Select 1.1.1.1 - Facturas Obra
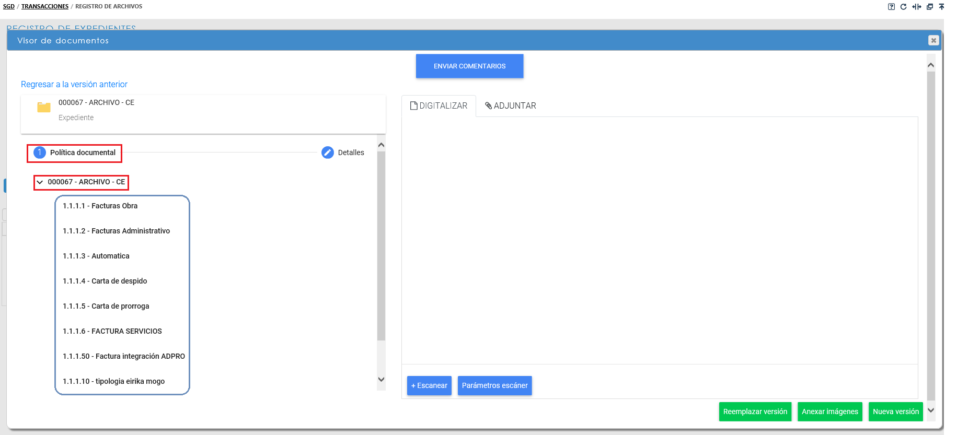Image resolution: width=980 pixels, height=435 pixels. click(x=100, y=206)
